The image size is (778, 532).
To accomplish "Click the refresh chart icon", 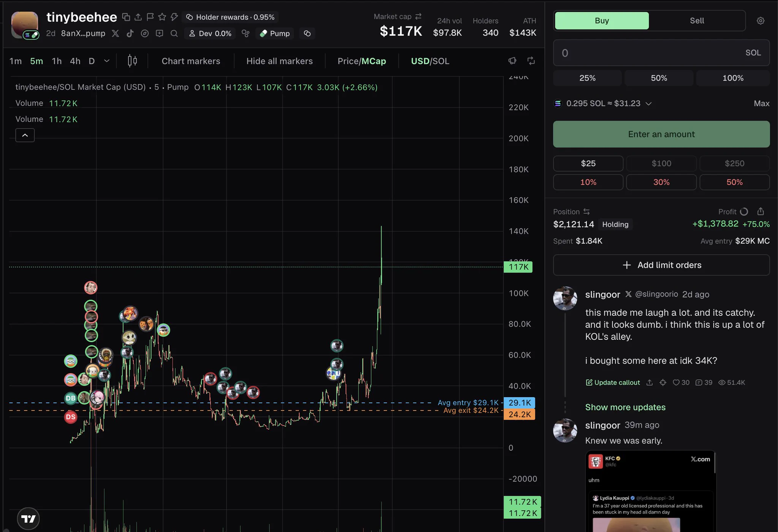I will coord(531,61).
